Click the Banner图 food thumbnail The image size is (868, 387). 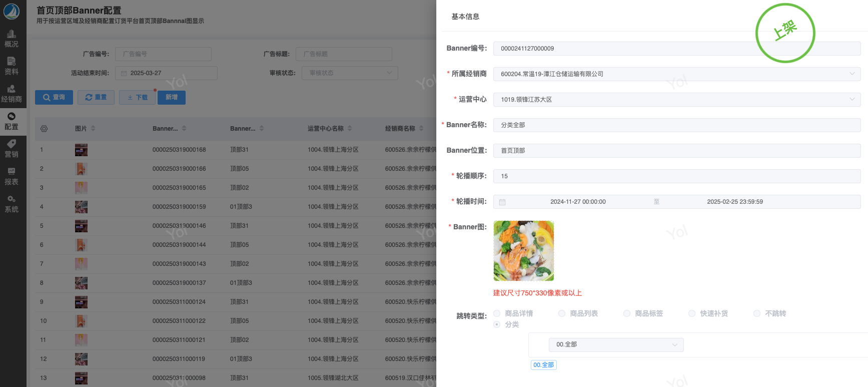(x=523, y=251)
